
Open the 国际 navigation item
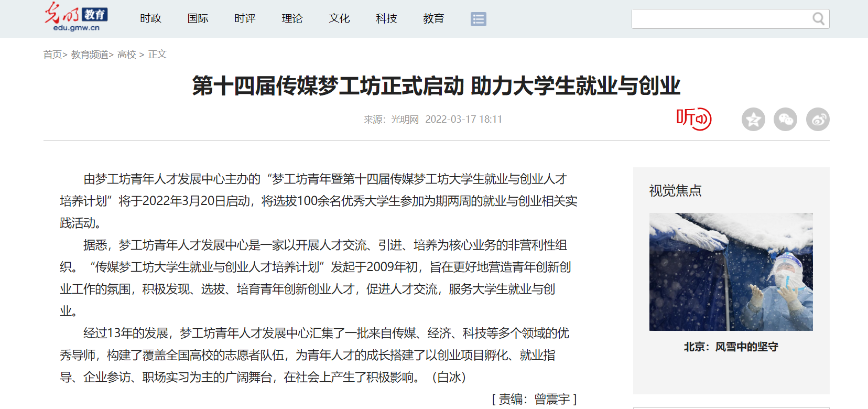click(198, 18)
